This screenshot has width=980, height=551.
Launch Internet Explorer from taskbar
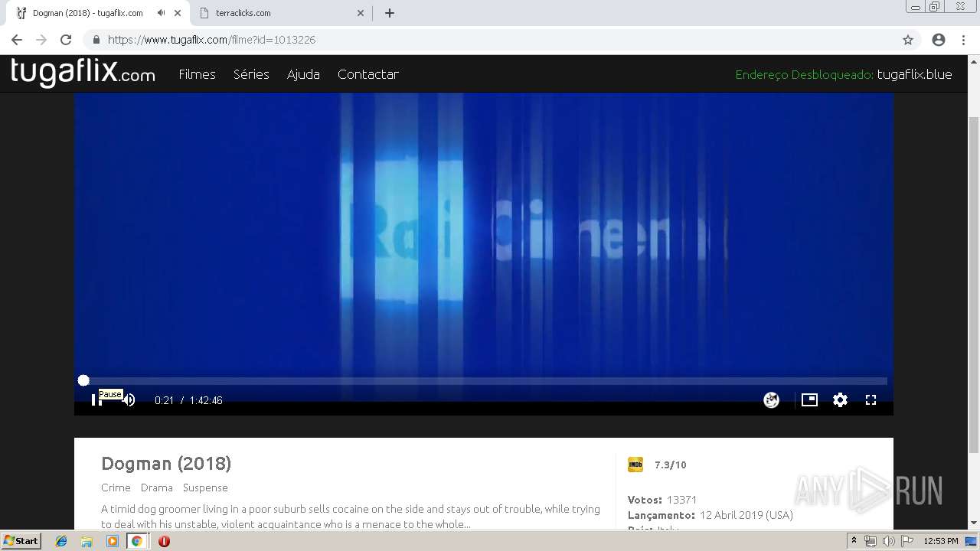click(x=61, y=541)
